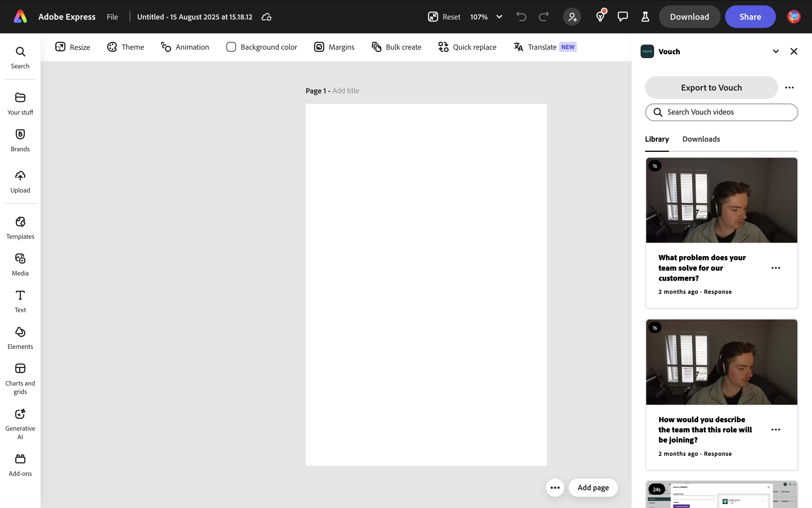Click the Background color swatch

(231, 47)
